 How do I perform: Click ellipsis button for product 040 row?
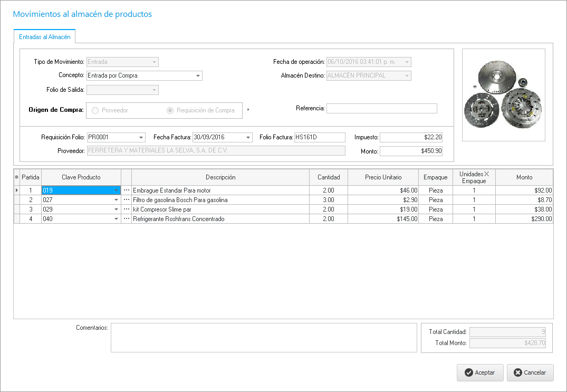coord(126,219)
